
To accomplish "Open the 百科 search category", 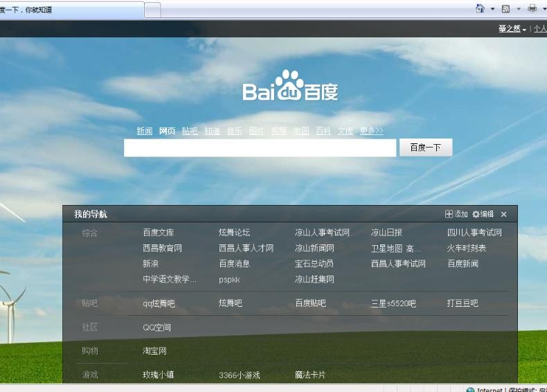I will pos(323,131).
